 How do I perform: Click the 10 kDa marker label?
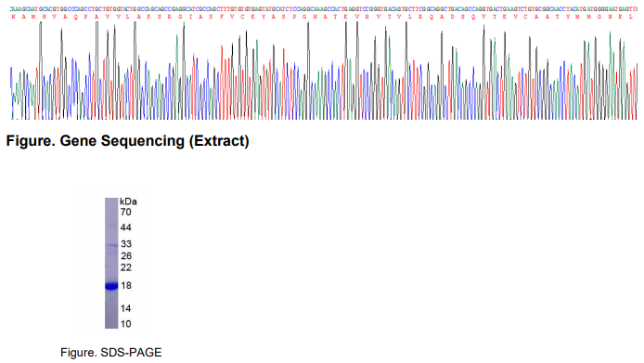pyautogui.click(x=125, y=324)
